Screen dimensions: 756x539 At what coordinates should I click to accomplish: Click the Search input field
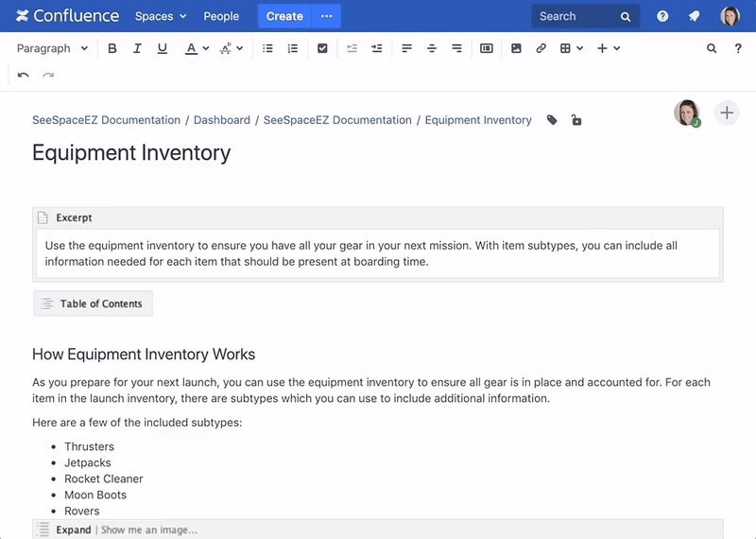[x=575, y=16]
